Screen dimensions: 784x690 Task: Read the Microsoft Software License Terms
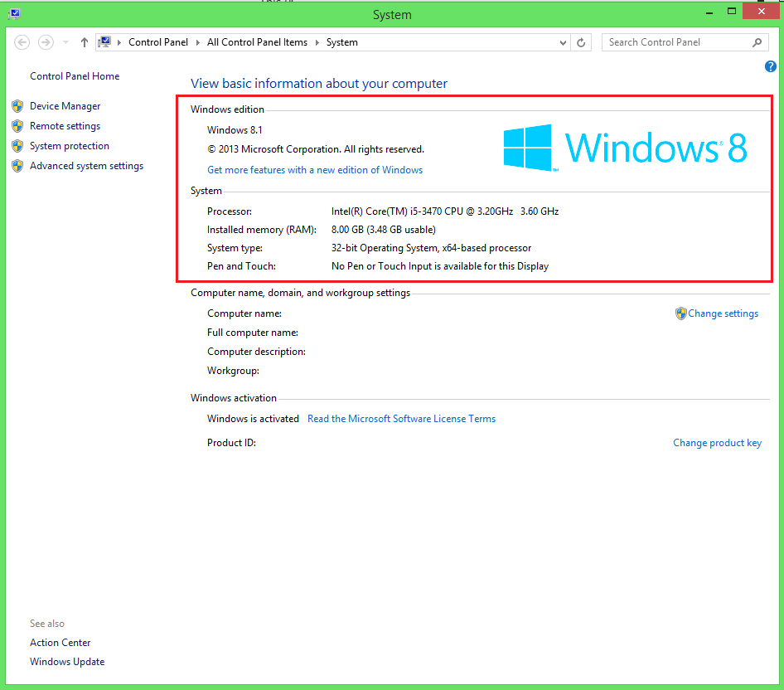click(x=401, y=419)
